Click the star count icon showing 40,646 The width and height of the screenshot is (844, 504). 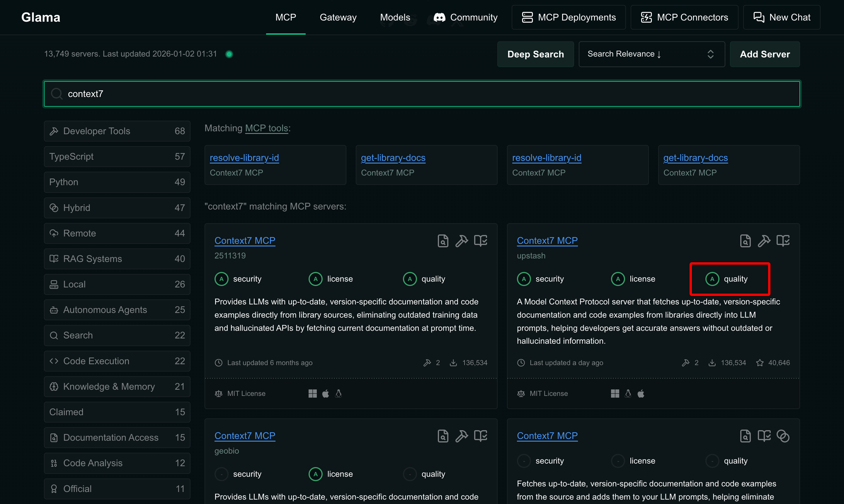point(760,363)
